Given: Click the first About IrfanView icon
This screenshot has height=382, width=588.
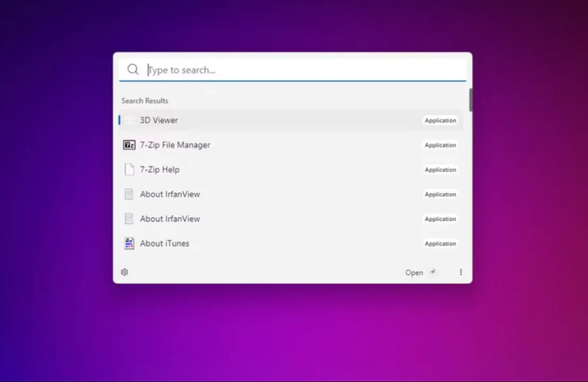Looking at the screenshot, I should [x=129, y=194].
